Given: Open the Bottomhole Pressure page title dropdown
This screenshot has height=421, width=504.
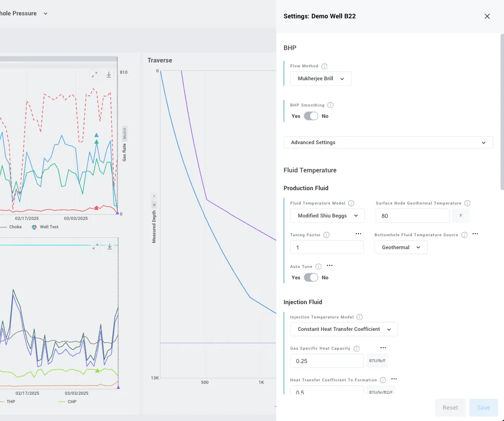Looking at the screenshot, I should [46, 13].
